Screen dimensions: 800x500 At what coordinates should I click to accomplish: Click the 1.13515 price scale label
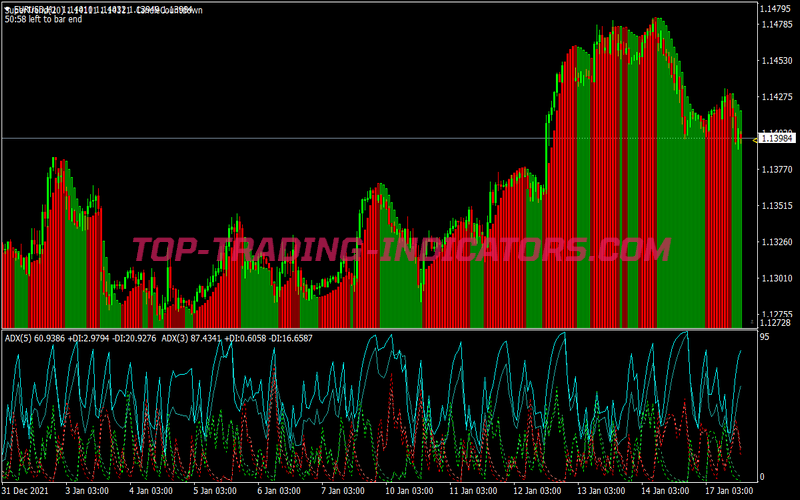click(777, 206)
